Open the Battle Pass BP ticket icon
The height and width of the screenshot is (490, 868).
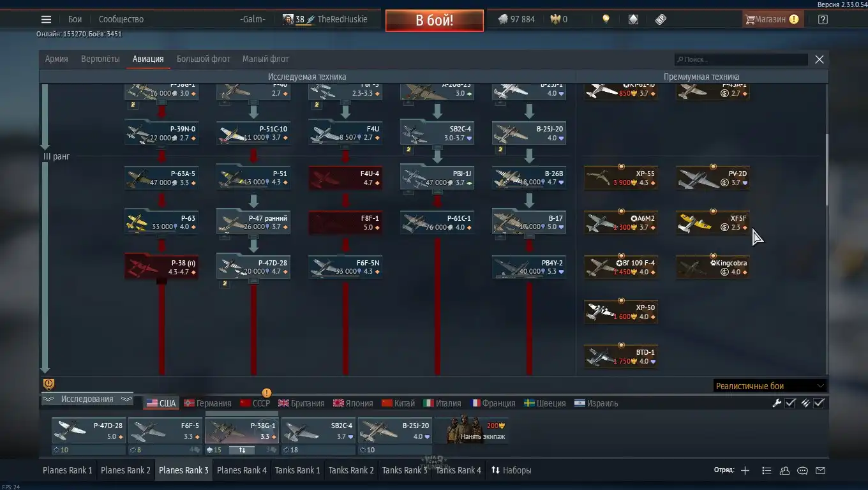click(x=661, y=19)
